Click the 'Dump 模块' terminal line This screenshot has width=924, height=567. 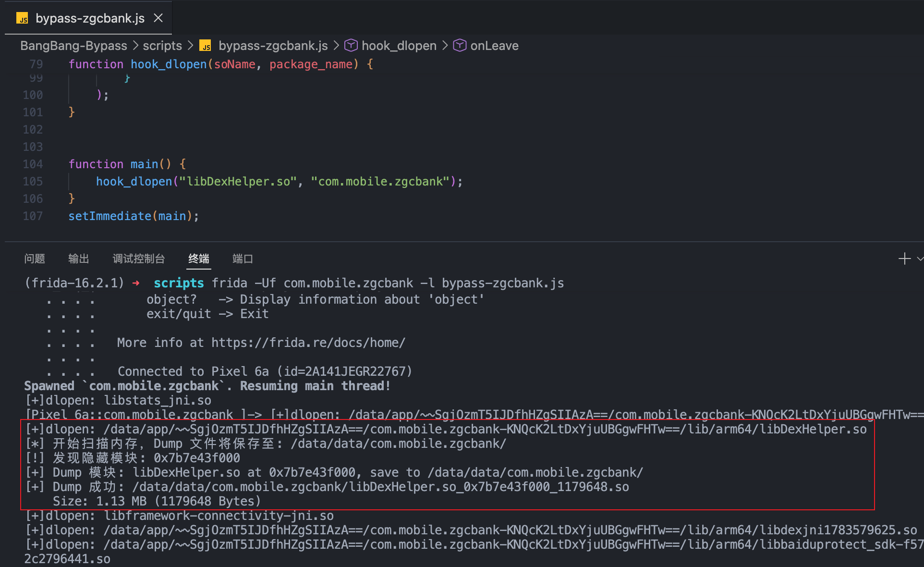334,472
